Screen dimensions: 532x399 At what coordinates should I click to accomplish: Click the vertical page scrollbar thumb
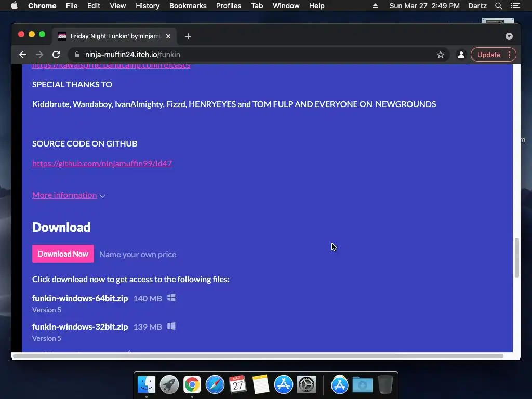click(x=517, y=258)
